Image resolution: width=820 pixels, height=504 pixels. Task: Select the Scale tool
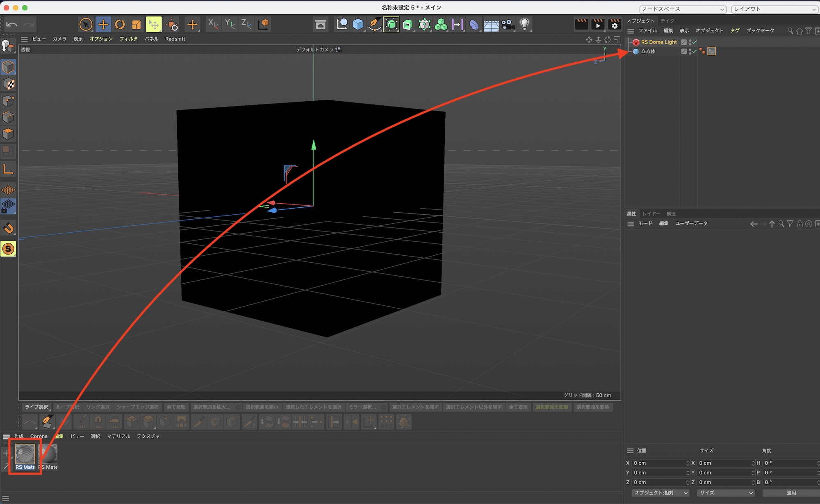click(136, 25)
